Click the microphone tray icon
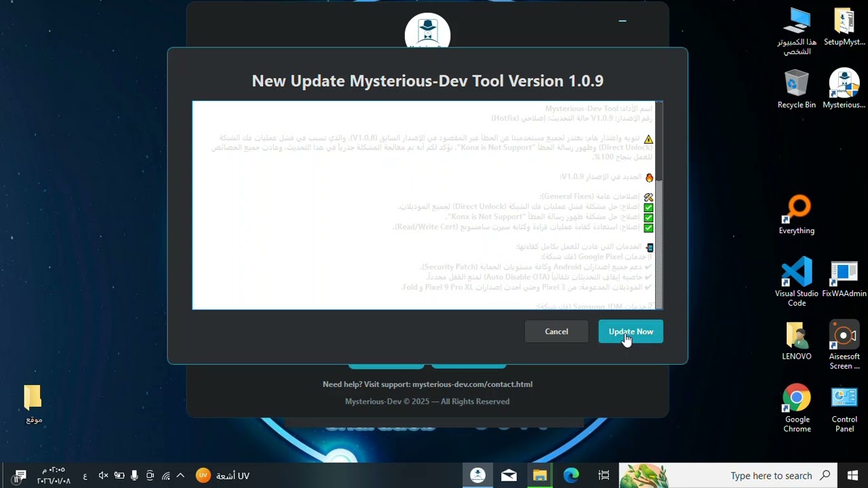This screenshot has height=488, width=868. coord(134,476)
